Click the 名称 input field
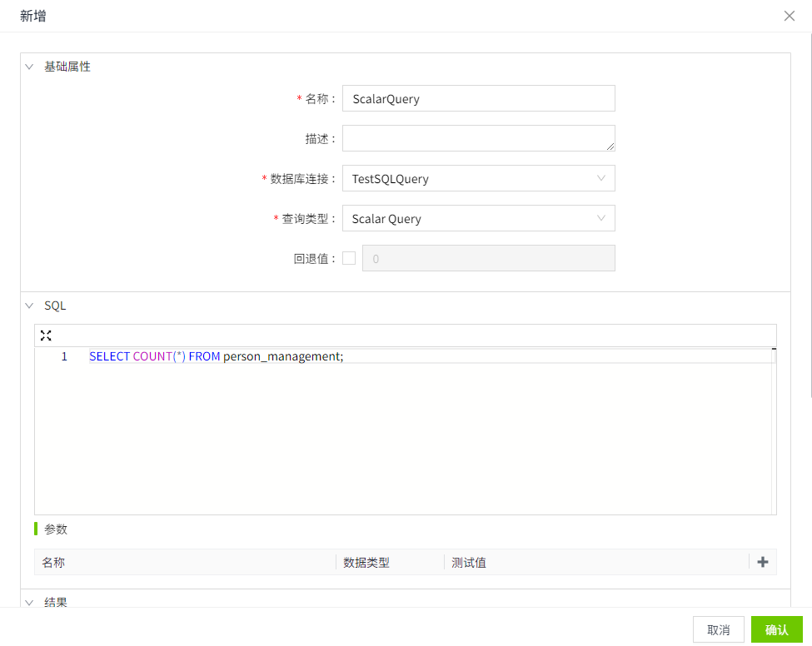This screenshot has height=646, width=812. pos(478,98)
